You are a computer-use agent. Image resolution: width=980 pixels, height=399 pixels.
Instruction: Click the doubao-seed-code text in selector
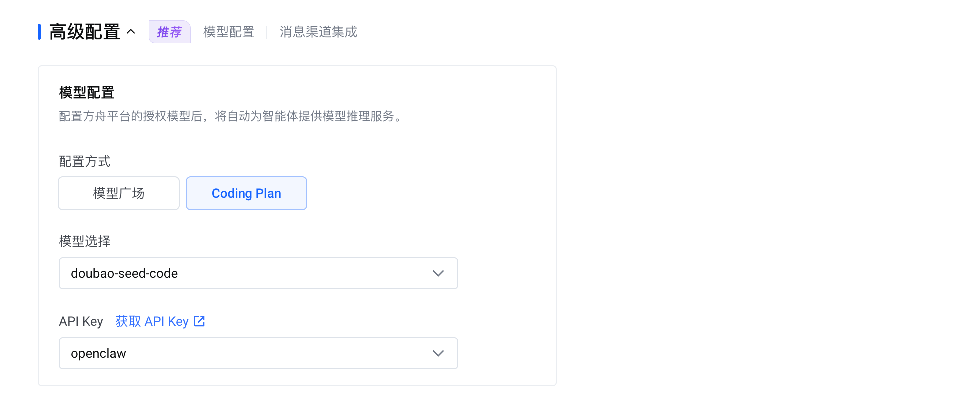point(124,273)
